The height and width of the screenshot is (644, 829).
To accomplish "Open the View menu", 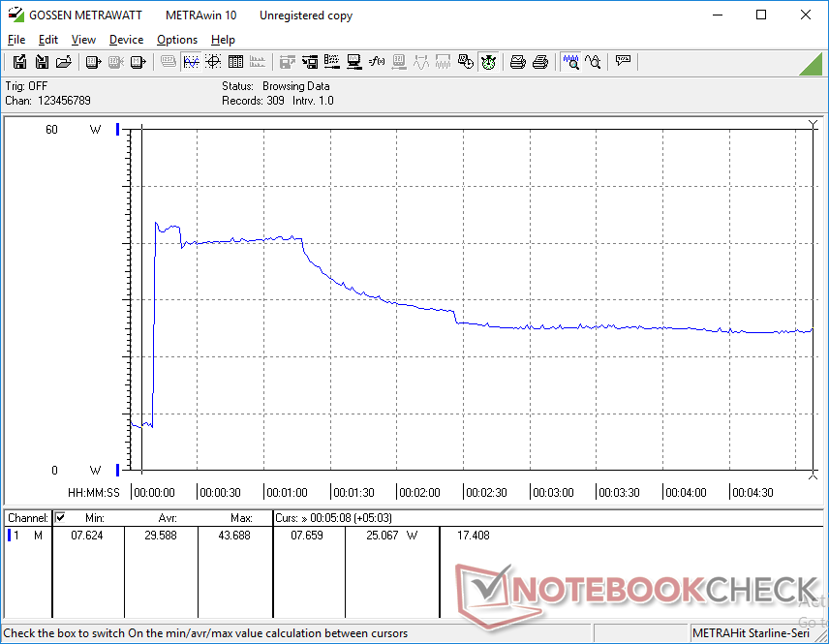I will [83, 40].
